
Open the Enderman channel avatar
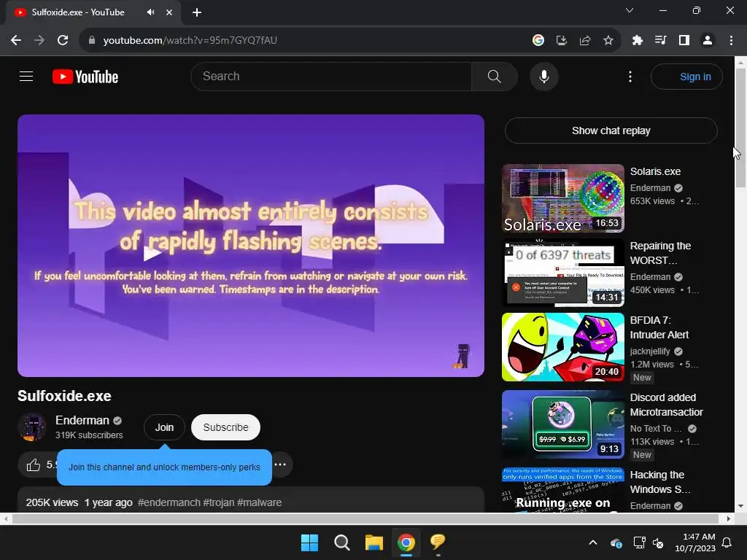tap(32, 427)
